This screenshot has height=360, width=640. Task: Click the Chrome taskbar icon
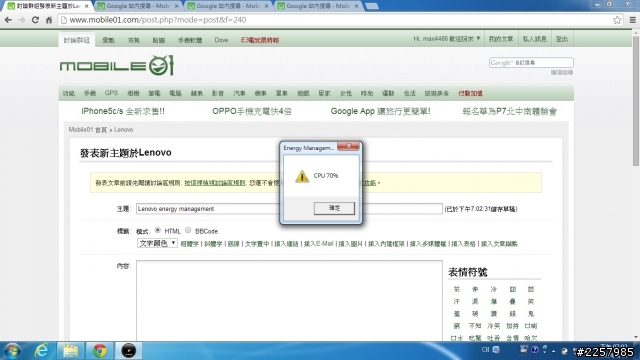(x=99, y=351)
